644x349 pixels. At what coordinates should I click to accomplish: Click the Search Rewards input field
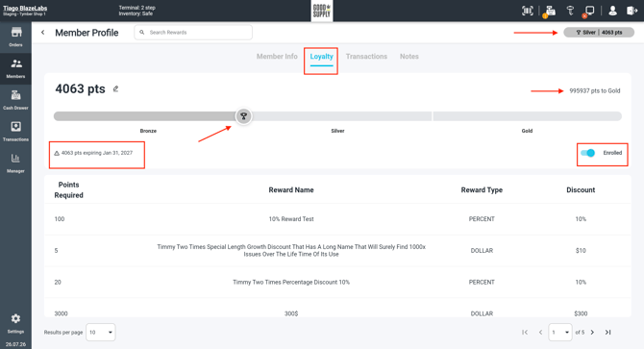pyautogui.click(x=193, y=33)
